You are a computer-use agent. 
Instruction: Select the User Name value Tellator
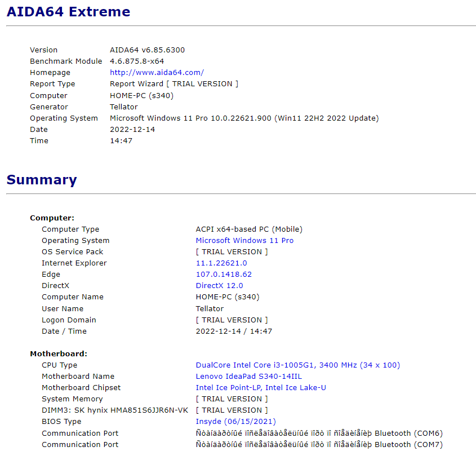pyautogui.click(x=210, y=309)
